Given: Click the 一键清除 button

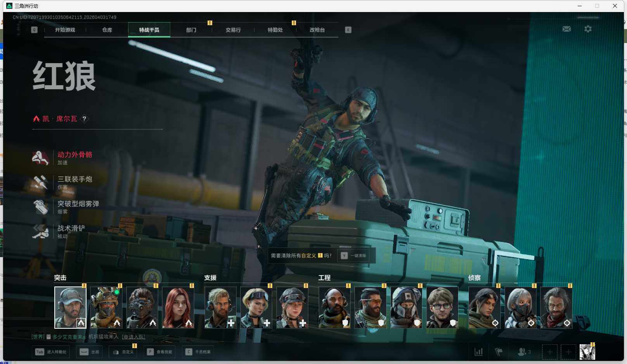Looking at the screenshot, I should click(354, 255).
